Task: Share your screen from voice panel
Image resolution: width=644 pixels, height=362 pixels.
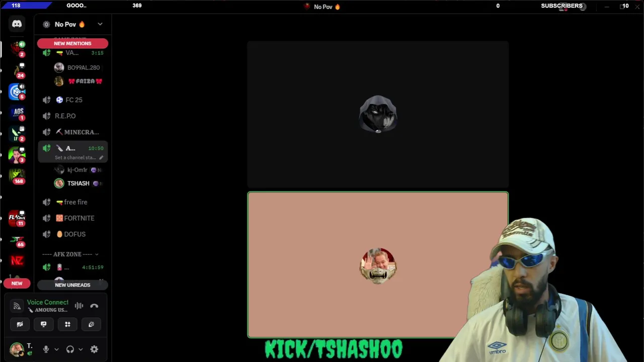Action: pos(43,324)
